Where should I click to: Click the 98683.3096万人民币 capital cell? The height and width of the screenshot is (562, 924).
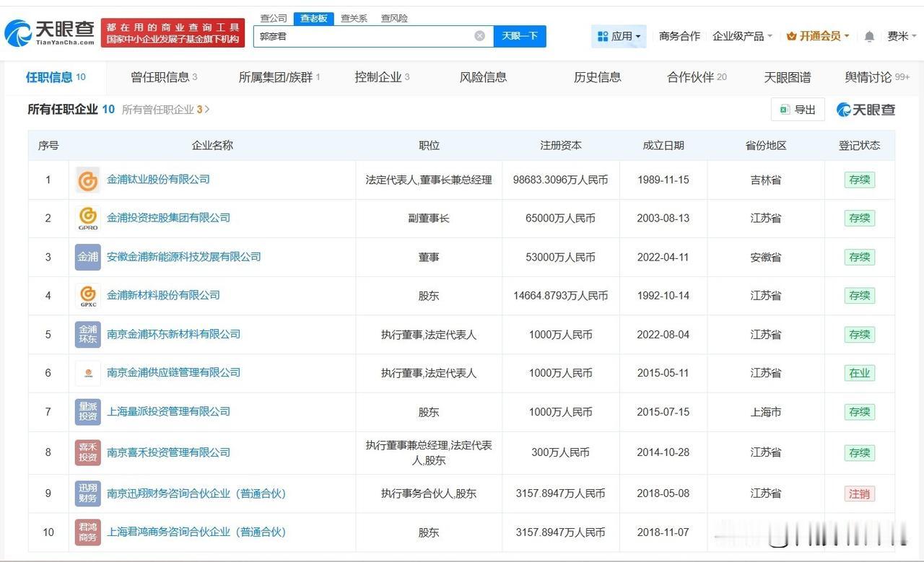[x=561, y=180]
